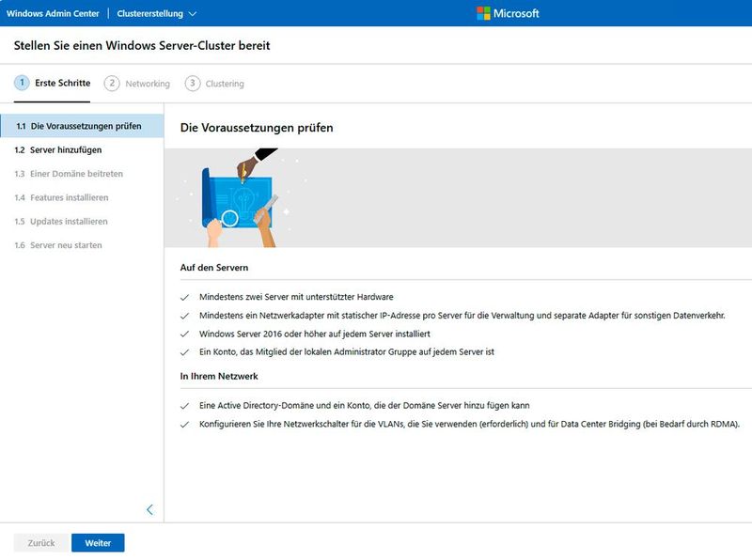Expand the chevron next to Clustererstellung
This screenshot has width=752, height=560.
(x=192, y=13)
